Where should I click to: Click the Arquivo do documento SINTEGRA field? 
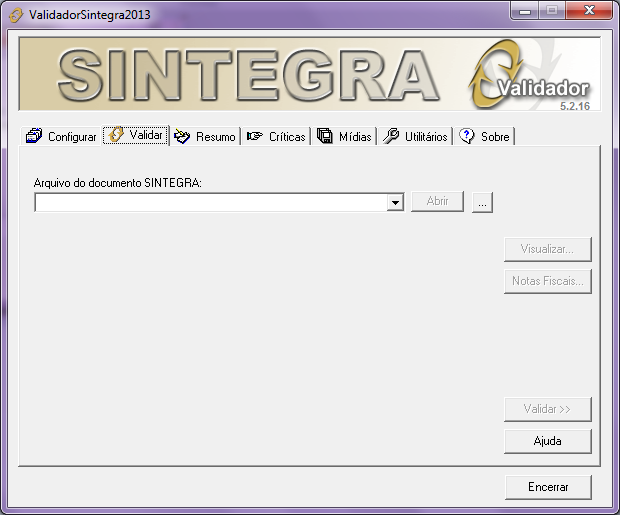pyautogui.click(x=210, y=203)
